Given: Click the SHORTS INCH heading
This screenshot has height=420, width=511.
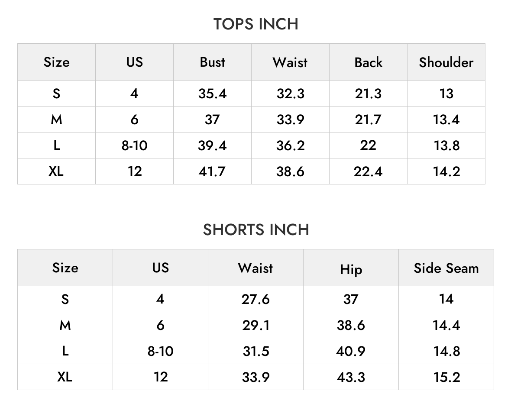Looking at the screenshot, I should point(256,230).
